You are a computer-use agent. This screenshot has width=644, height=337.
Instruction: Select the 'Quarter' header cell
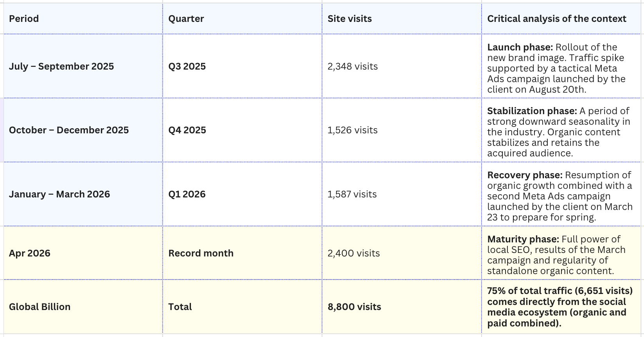coord(242,19)
